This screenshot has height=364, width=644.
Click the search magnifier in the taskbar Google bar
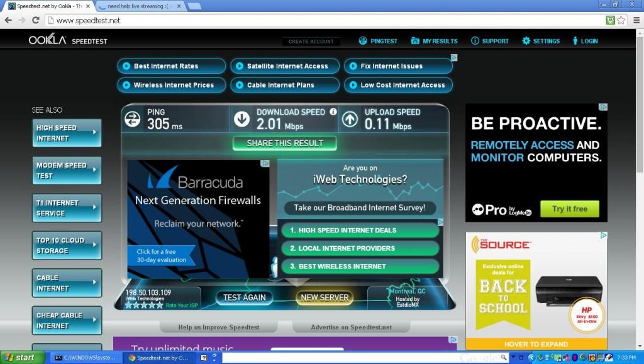504,358
